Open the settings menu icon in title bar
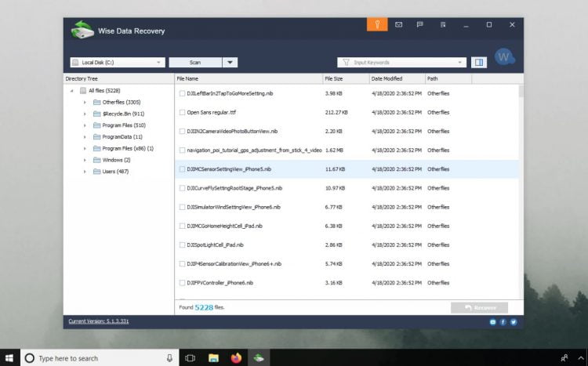This screenshot has height=366, width=588. pos(443,25)
